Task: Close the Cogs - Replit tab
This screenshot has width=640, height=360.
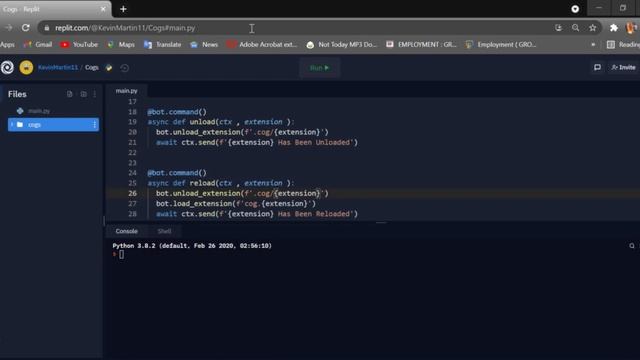Action: [x=103, y=9]
